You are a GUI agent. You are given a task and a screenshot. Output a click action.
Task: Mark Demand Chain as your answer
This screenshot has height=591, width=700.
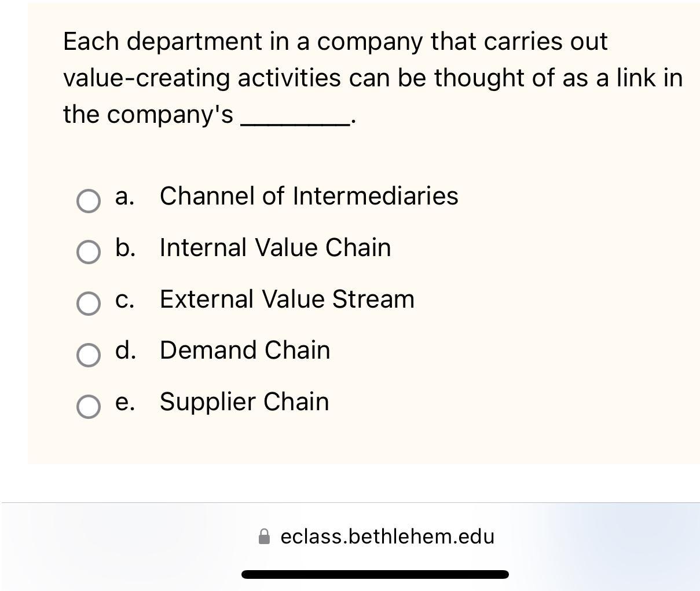[x=88, y=355]
